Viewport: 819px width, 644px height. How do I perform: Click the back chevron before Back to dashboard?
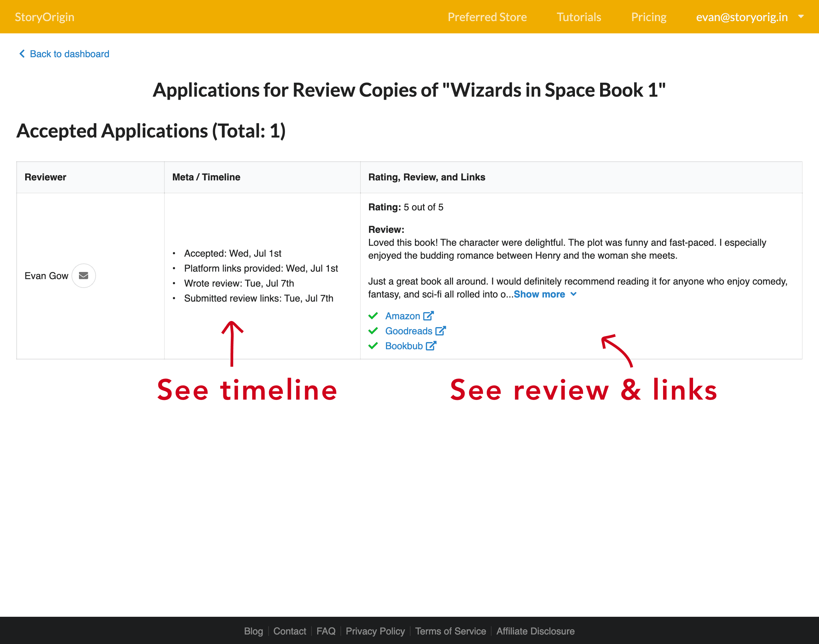pyautogui.click(x=22, y=53)
